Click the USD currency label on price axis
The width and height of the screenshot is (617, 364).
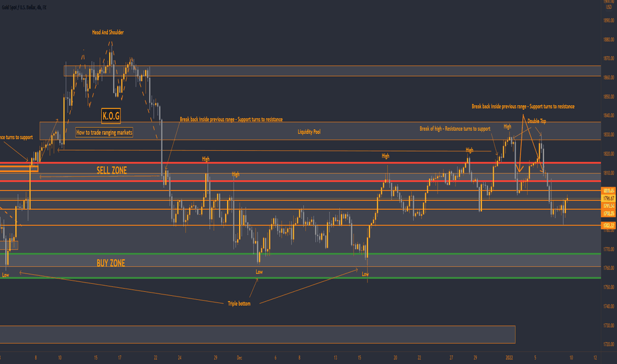(x=609, y=7)
